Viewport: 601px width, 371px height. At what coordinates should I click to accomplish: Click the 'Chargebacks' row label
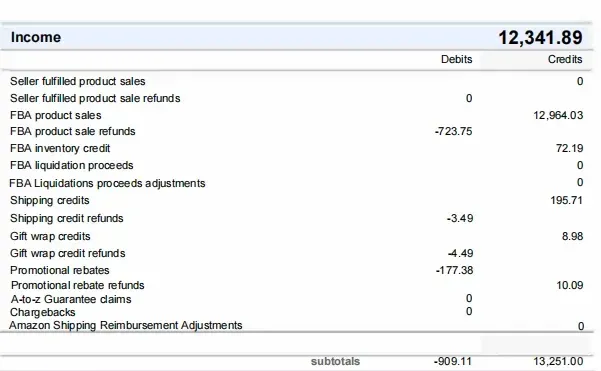43,312
